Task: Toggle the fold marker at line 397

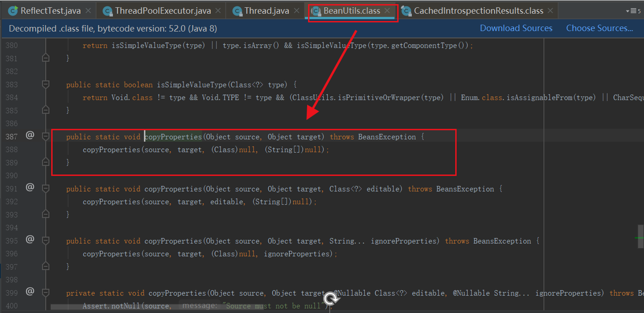Action: pyautogui.click(x=45, y=266)
